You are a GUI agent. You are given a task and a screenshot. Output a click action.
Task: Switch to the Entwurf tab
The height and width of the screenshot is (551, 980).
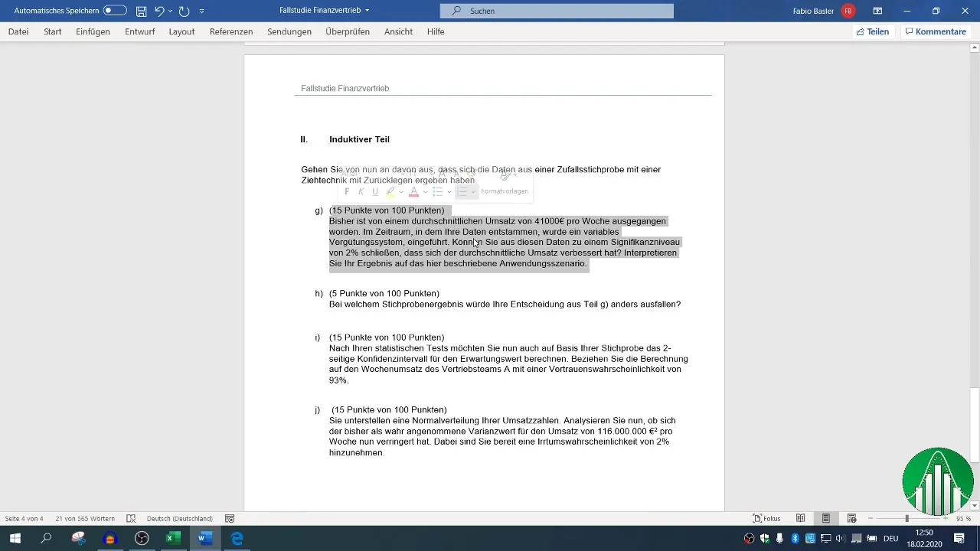[139, 31]
